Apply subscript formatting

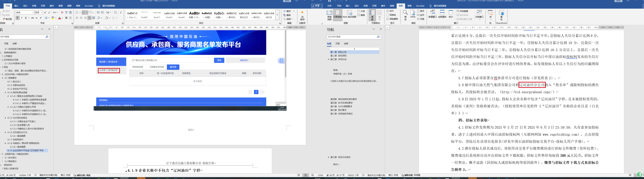(37, 18)
